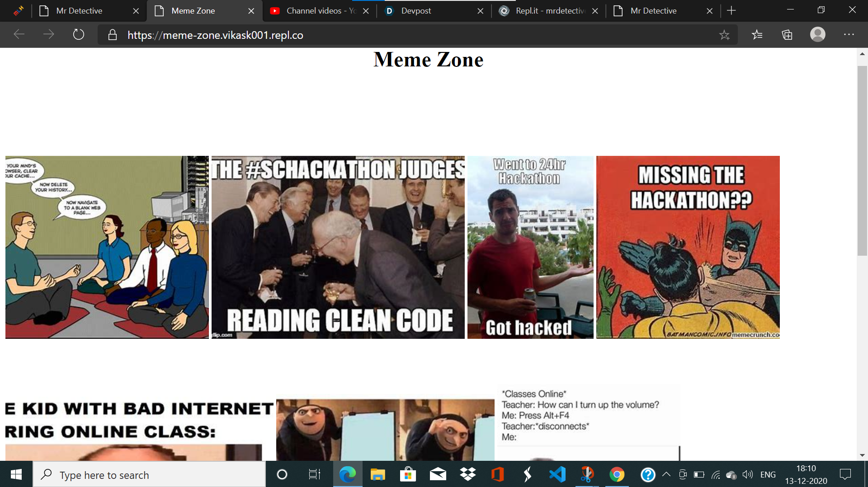This screenshot has width=868, height=487.
Task: Go back to the previous page
Action: [19, 35]
